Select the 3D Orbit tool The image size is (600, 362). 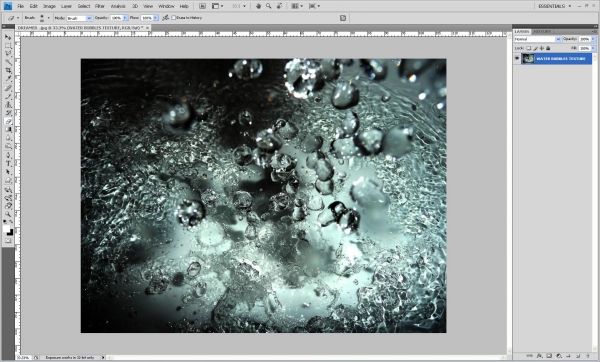coord(8,198)
